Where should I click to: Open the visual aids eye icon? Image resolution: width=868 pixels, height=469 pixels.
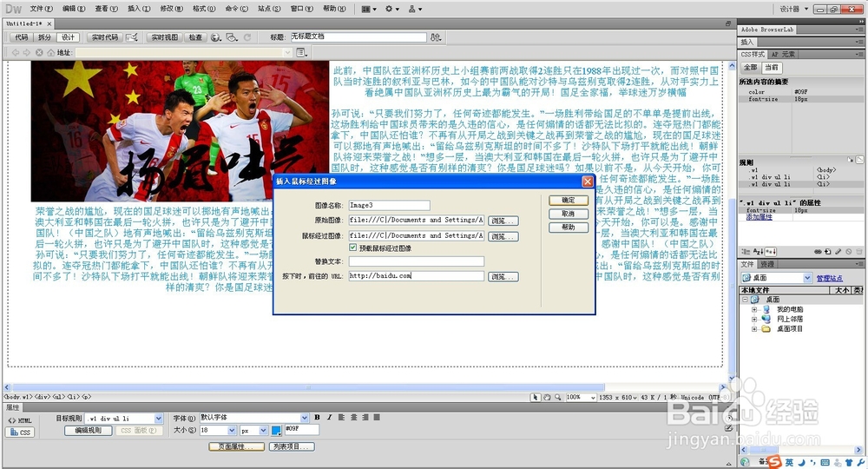232,37
